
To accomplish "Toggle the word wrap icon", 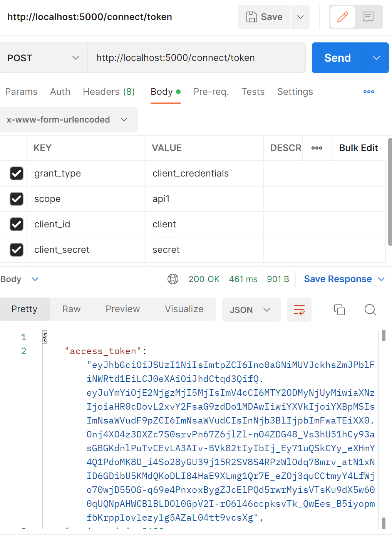I will click(x=299, y=310).
